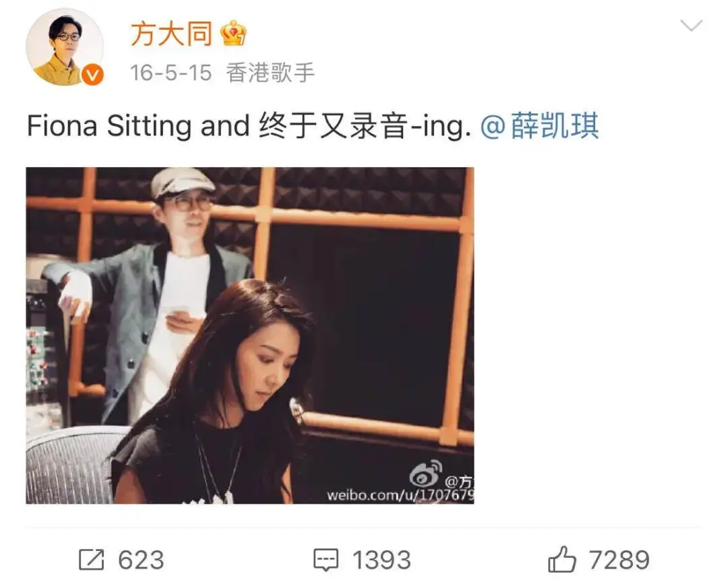Click the Weibo eye logo watermark on photo

click(x=426, y=473)
